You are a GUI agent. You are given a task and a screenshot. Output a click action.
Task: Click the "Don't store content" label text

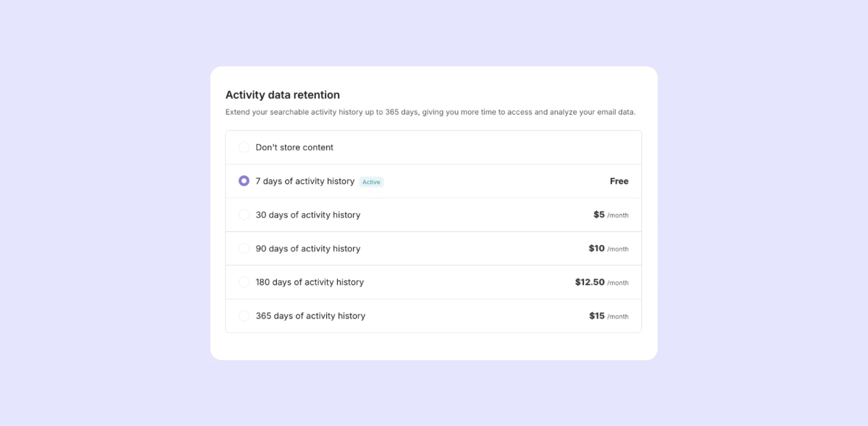[x=294, y=147]
